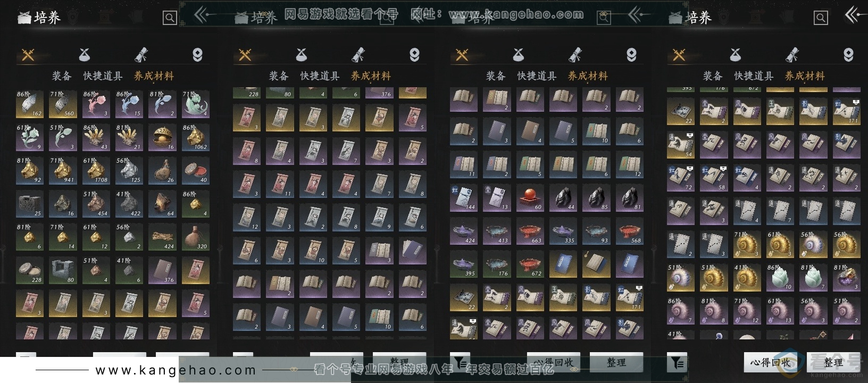Select 虹 card with count 144
The height and width of the screenshot is (383, 868).
pos(464,198)
